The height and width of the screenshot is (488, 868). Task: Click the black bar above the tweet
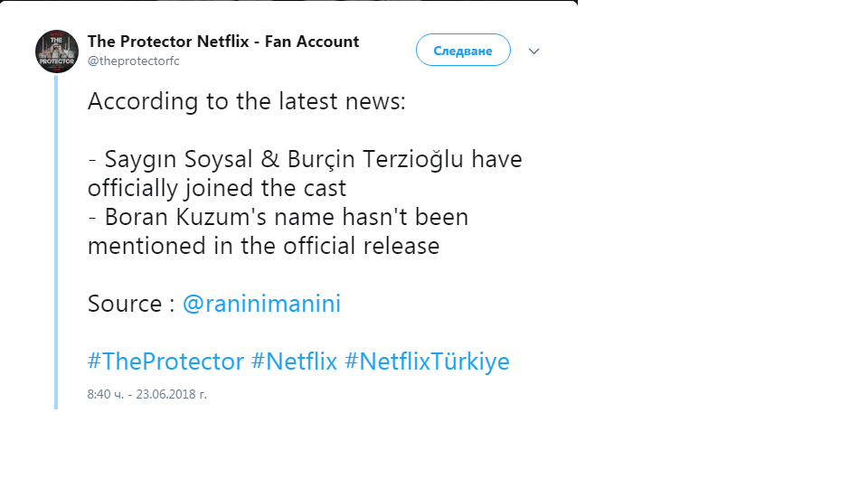tap(289, 2)
